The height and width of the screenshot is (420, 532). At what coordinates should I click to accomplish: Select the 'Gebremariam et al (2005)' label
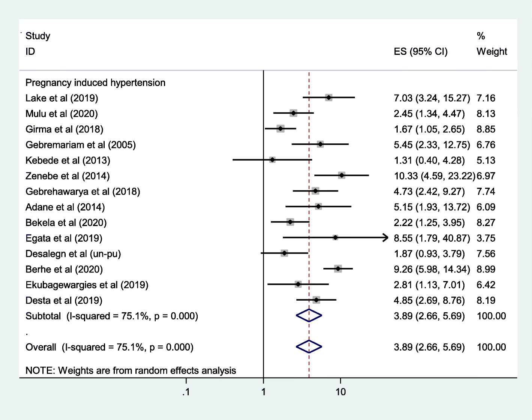pos(81,145)
